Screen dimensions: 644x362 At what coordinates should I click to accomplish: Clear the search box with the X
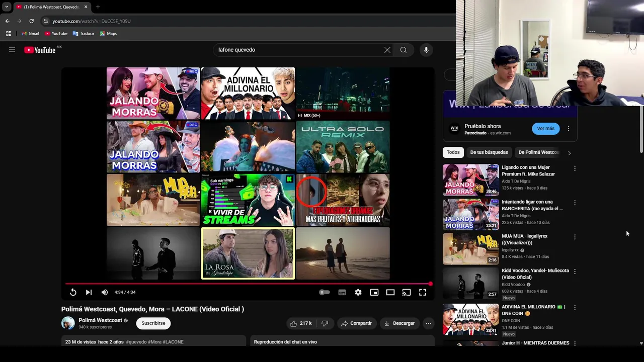tap(387, 50)
